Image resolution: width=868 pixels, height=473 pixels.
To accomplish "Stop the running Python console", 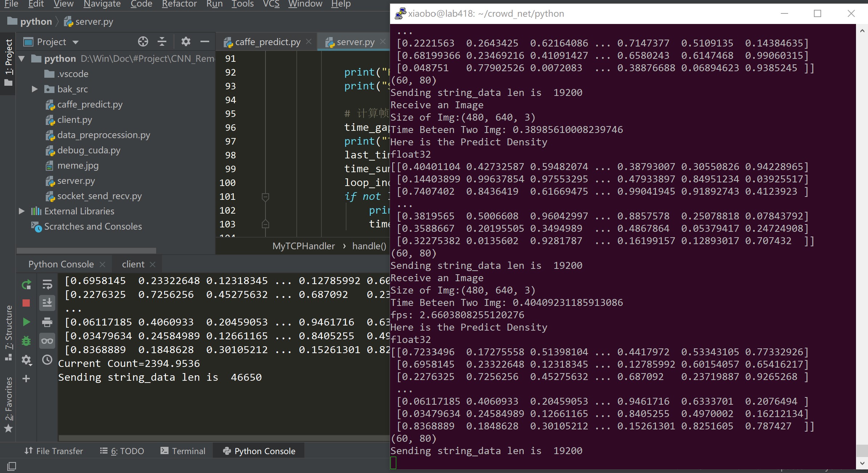I will 26,303.
